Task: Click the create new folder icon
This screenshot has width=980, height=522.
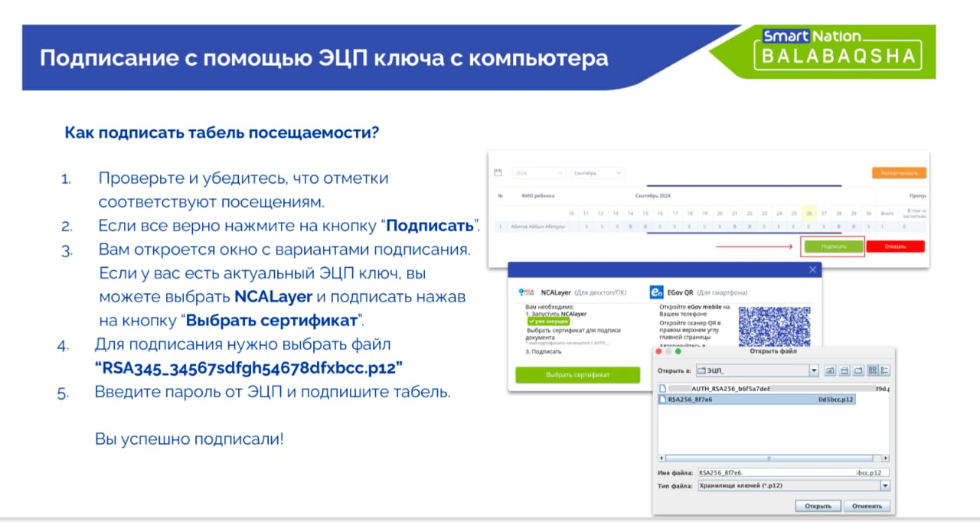Action: tap(857, 371)
